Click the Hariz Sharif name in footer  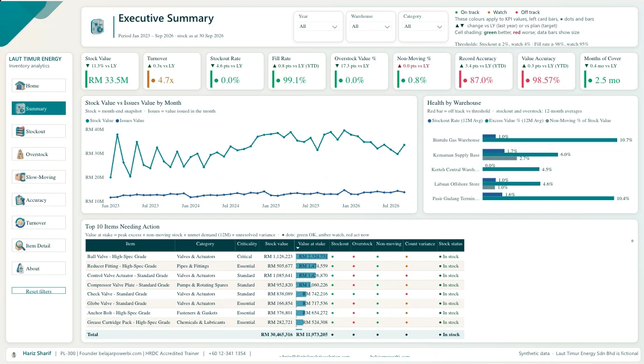pyautogui.click(x=37, y=353)
